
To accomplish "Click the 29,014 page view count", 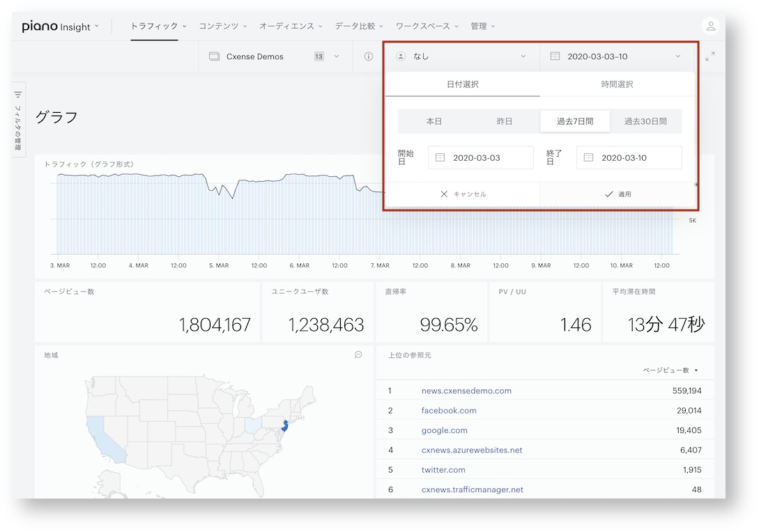I will (x=689, y=411).
